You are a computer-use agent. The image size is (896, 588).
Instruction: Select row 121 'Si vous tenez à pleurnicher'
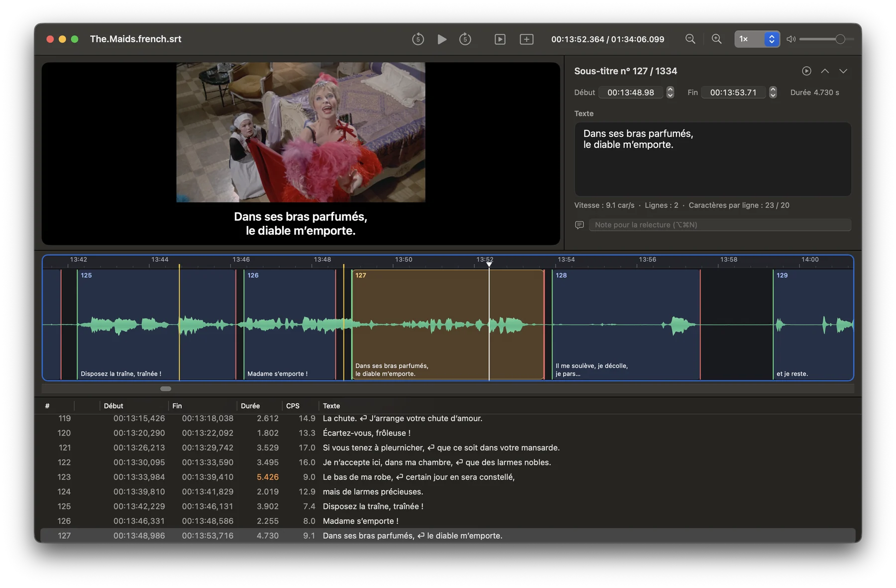(448, 448)
